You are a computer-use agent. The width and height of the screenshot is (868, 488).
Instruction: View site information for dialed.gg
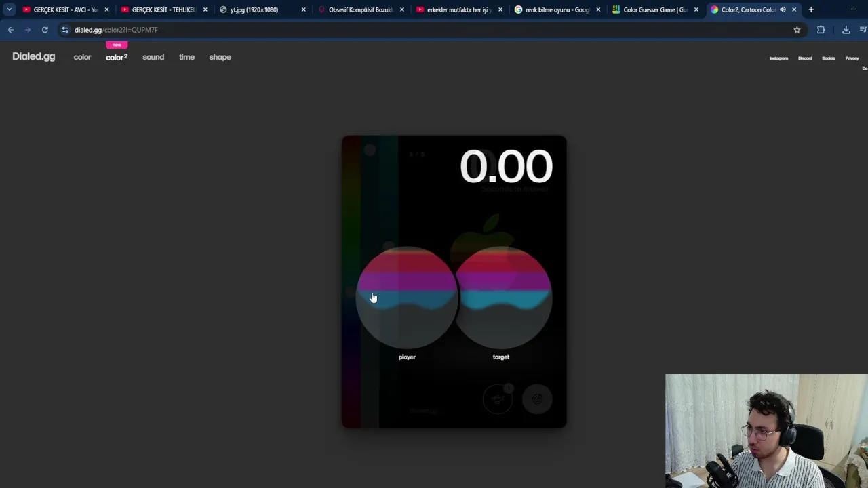65,30
